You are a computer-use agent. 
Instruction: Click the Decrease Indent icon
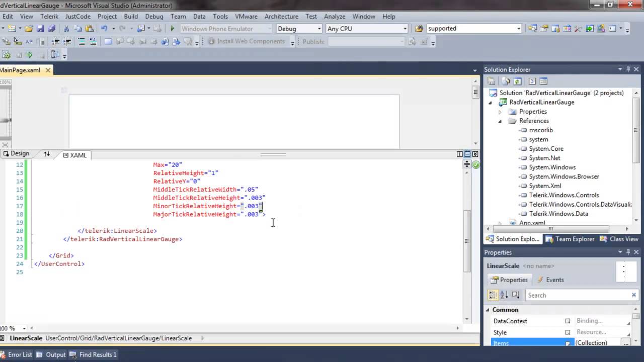click(55, 41)
